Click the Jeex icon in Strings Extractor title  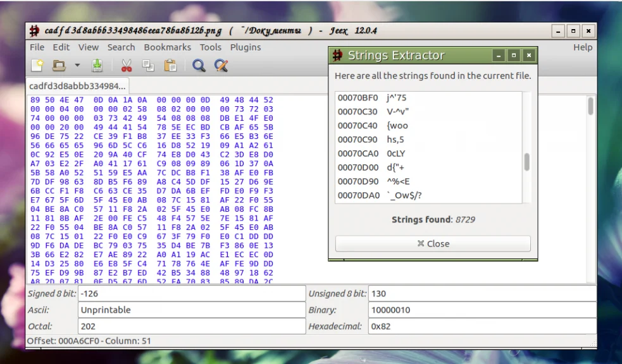pyautogui.click(x=338, y=56)
